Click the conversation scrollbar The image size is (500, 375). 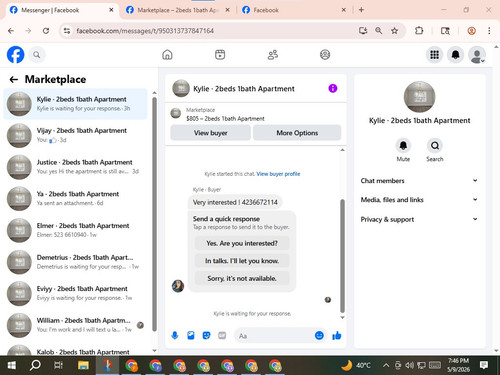(342, 255)
